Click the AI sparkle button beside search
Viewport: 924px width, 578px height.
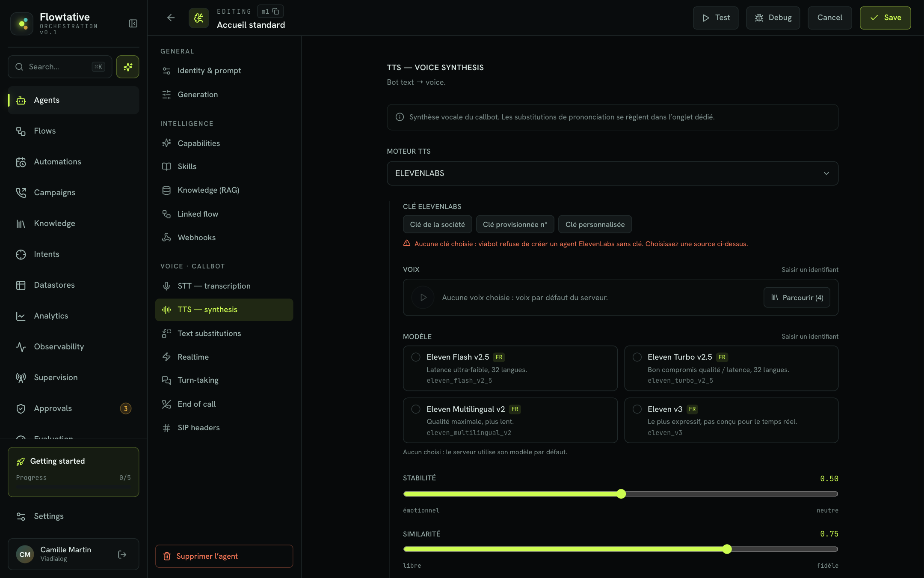coord(127,67)
